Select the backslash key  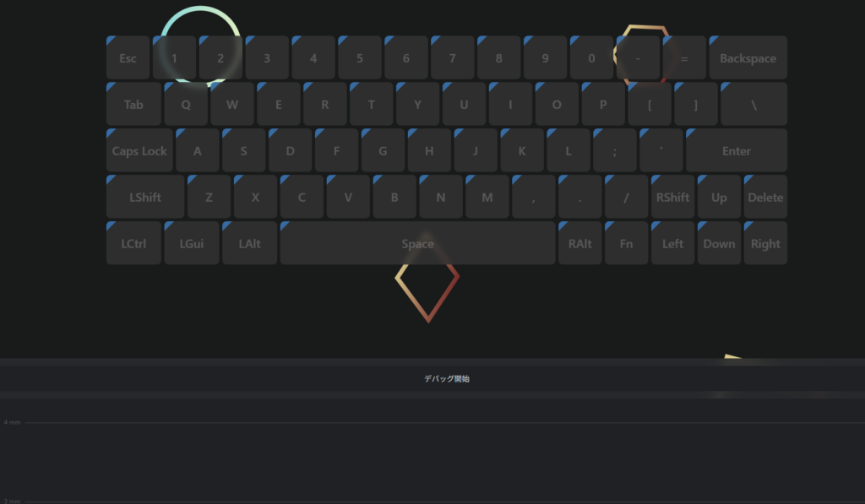point(753,104)
